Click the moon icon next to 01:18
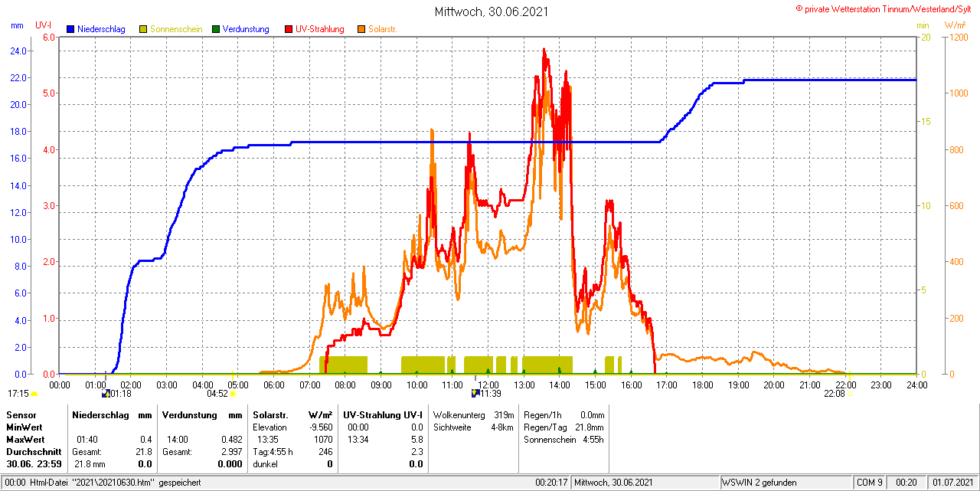Viewport: 980px width, 491px height. click(106, 394)
